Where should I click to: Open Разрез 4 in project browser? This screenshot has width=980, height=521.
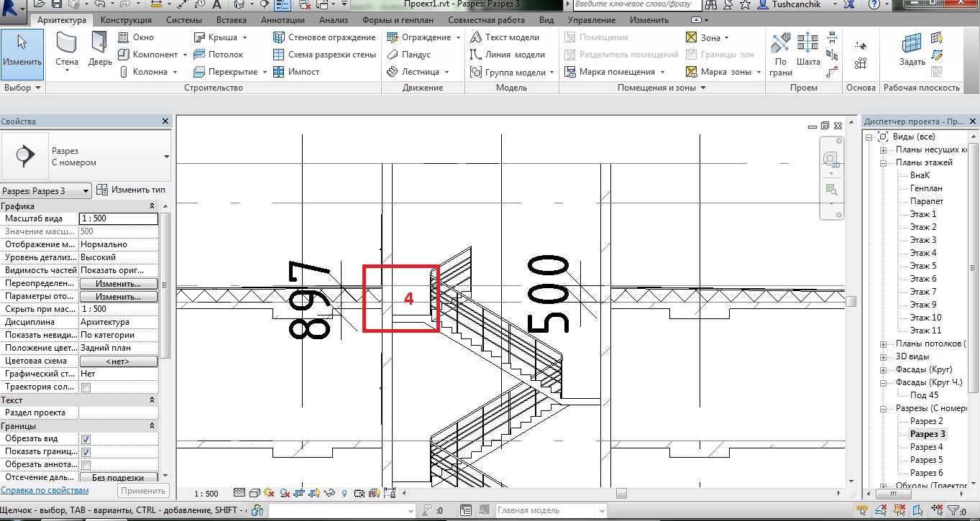926,447
